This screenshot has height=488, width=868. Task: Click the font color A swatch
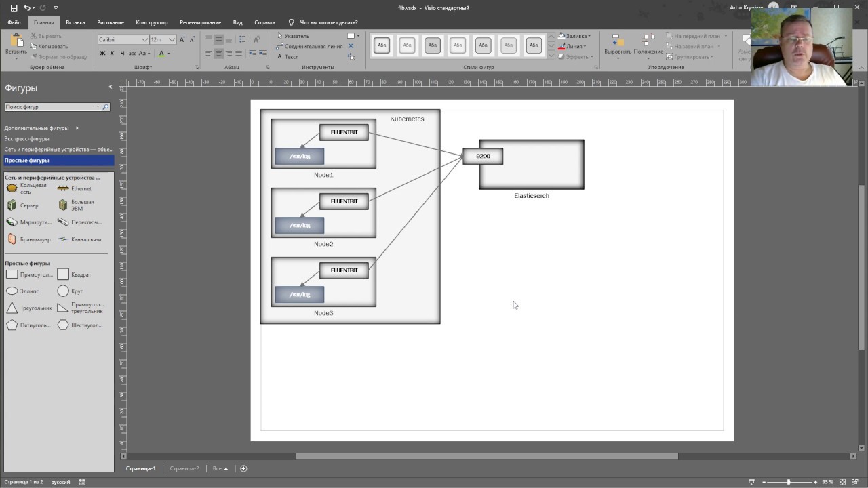161,53
